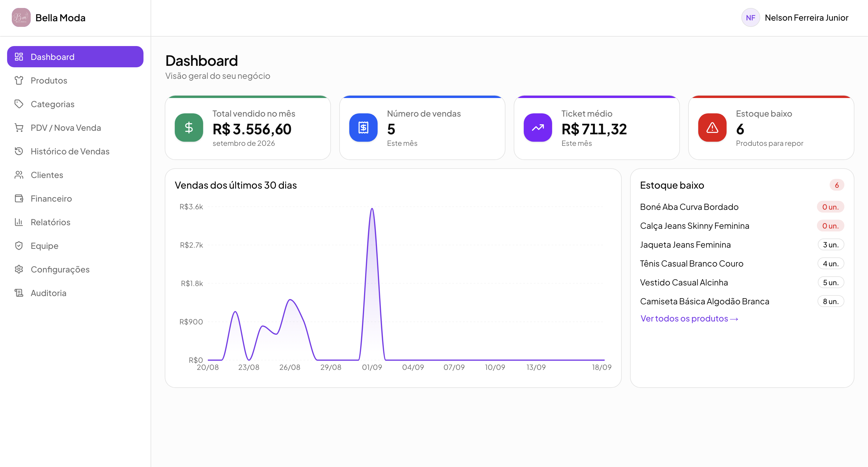Open Histórico de Vendas page

coord(75,151)
